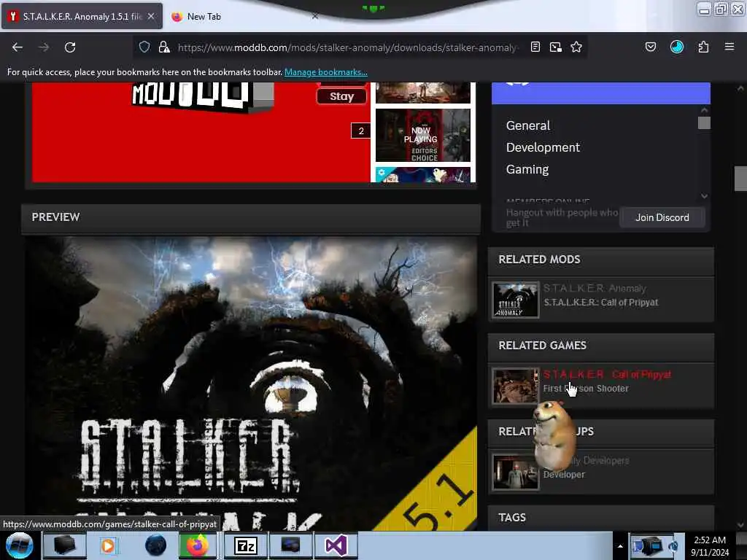Open the clock showing 2:52 AM
The width and height of the screenshot is (747, 560).
pyautogui.click(x=710, y=546)
